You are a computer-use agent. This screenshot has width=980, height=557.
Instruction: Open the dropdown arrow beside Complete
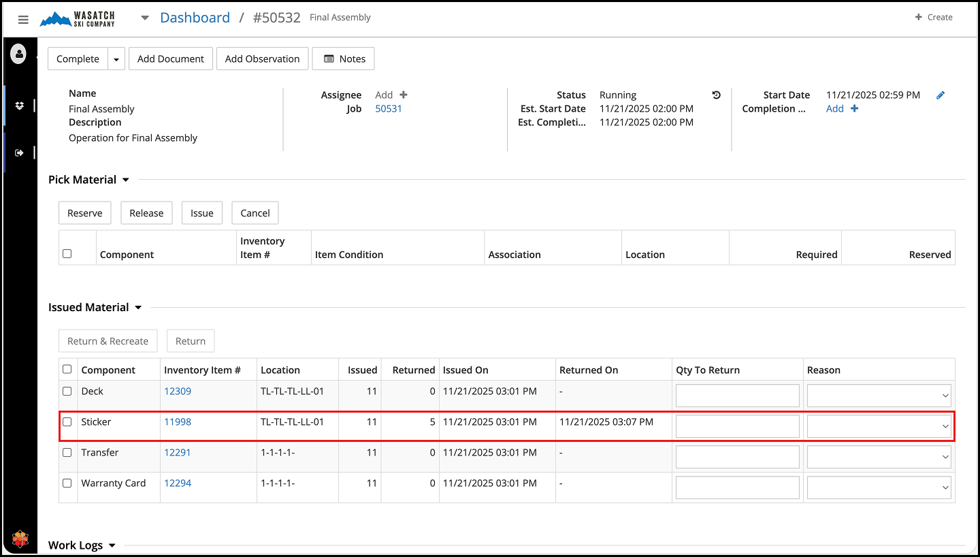[116, 59]
